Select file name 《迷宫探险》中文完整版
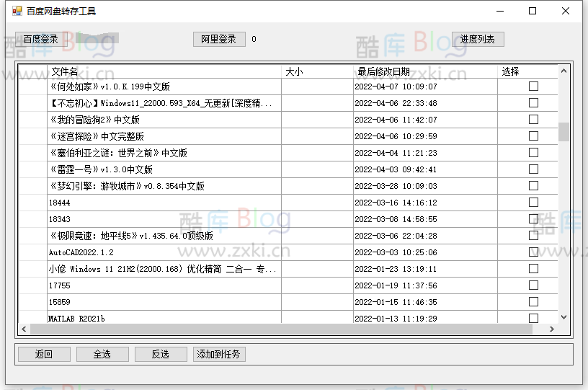 click(x=97, y=136)
